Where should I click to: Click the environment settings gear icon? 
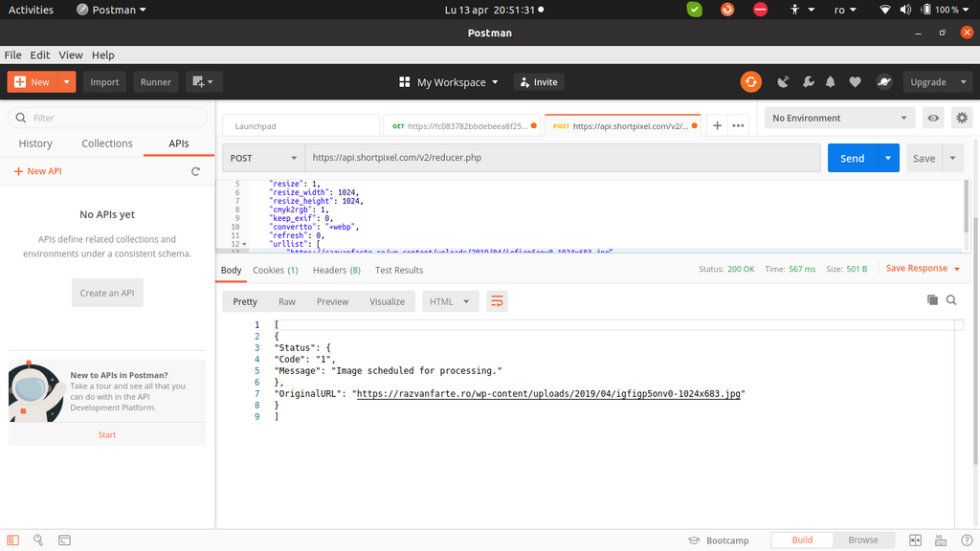(x=961, y=118)
